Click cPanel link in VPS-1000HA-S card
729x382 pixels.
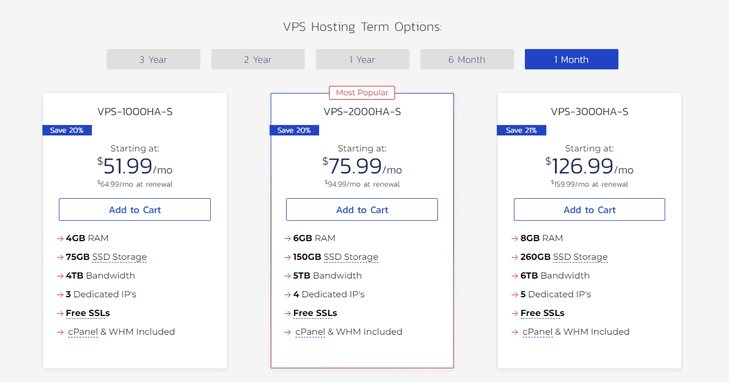83,332
